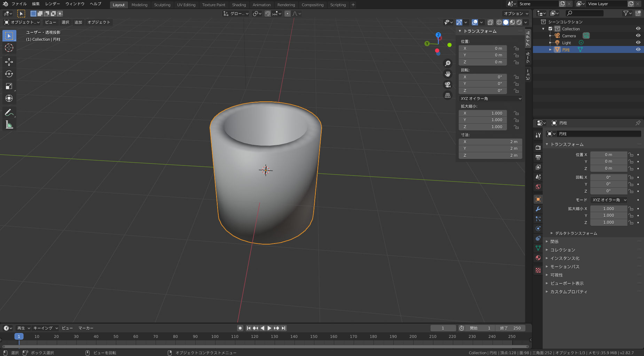Screen dimensions: 644x356
Task: Select the Measure ruler tool
Action: (9, 125)
